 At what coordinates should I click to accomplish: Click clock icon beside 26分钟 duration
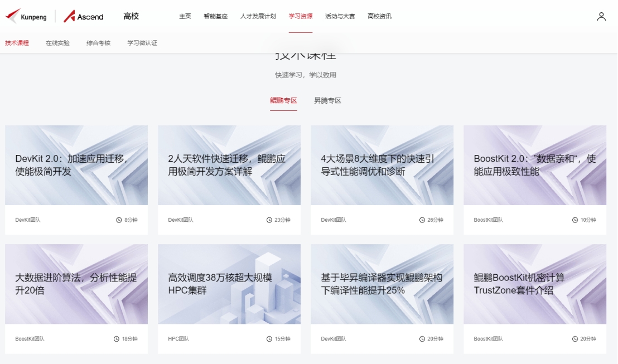(422, 220)
